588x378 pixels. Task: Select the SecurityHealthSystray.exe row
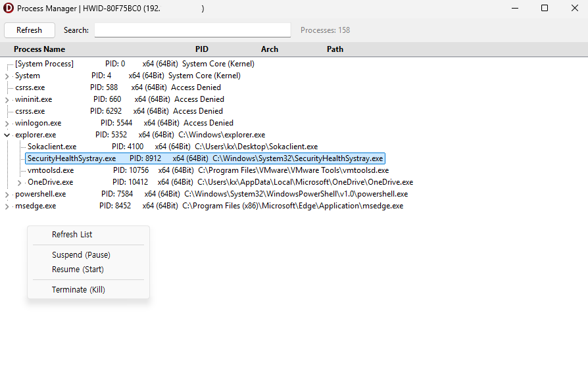pos(205,158)
